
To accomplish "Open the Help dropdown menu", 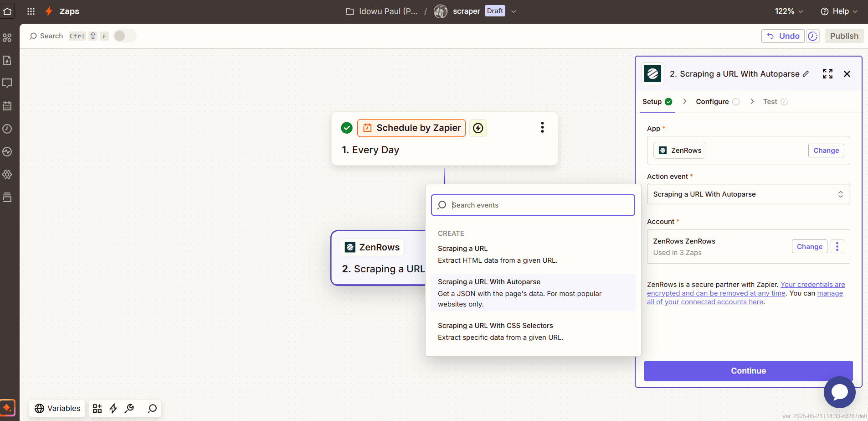I will pyautogui.click(x=839, y=11).
